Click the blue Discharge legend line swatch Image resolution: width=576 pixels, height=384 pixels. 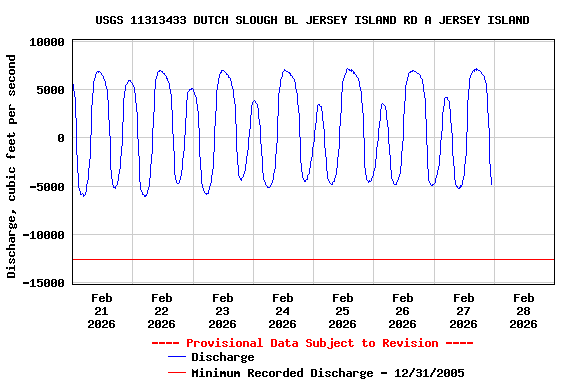[177, 357]
